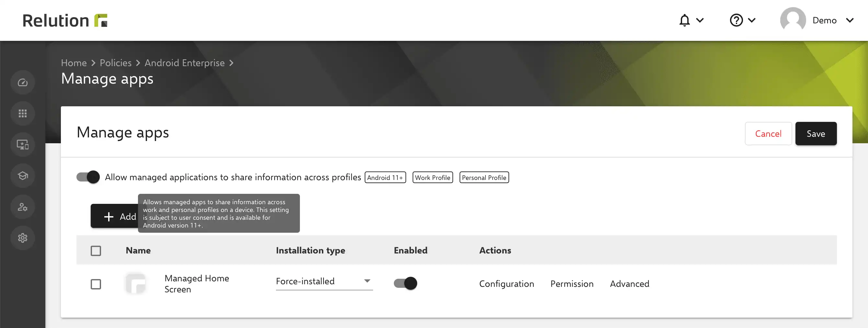Image resolution: width=868 pixels, height=328 pixels.
Task: Go to Policies breadcrumb
Action: [x=116, y=63]
